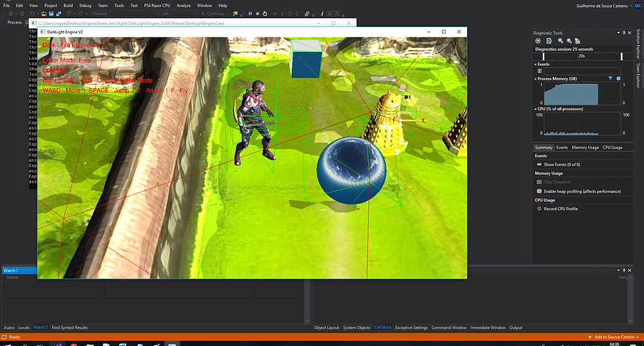The width and height of the screenshot is (644, 346).
Task: Open the Solution Explorer side tab
Action: (638, 44)
